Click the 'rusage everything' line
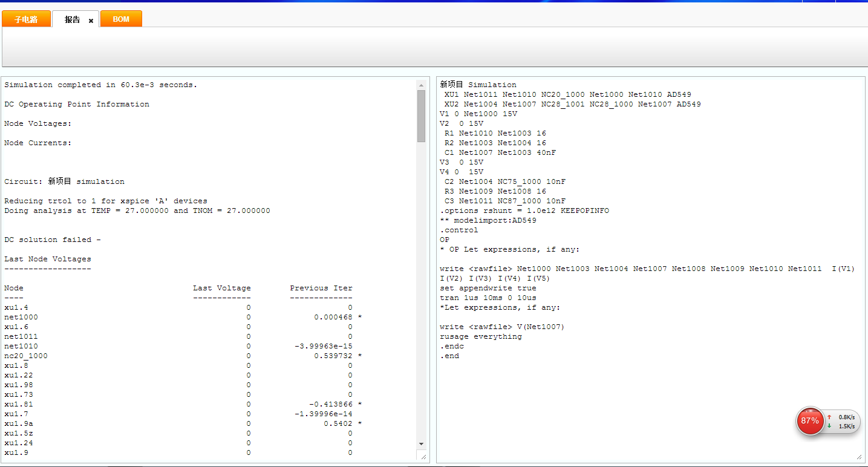The height and width of the screenshot is (467, 868). click(x=481, y=336)
